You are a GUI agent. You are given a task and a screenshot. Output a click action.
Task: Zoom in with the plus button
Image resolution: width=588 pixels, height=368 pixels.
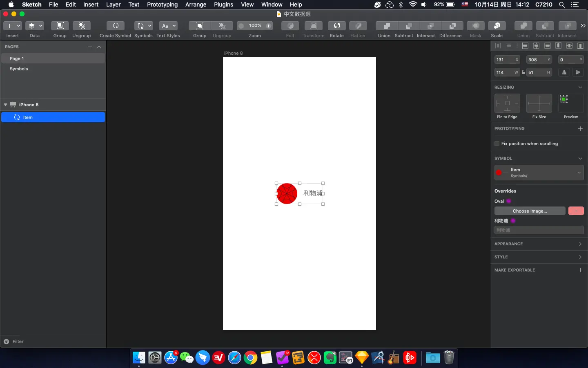tap(268, 26)
